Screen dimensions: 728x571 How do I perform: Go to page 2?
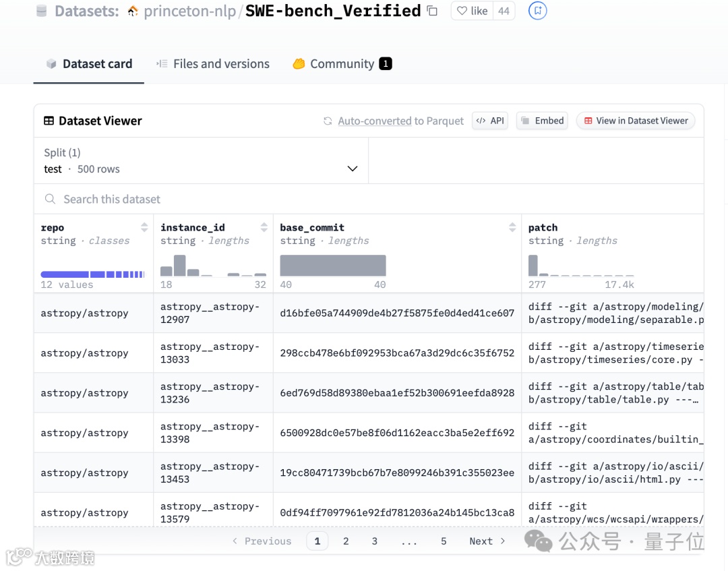(x=346, y=541)
